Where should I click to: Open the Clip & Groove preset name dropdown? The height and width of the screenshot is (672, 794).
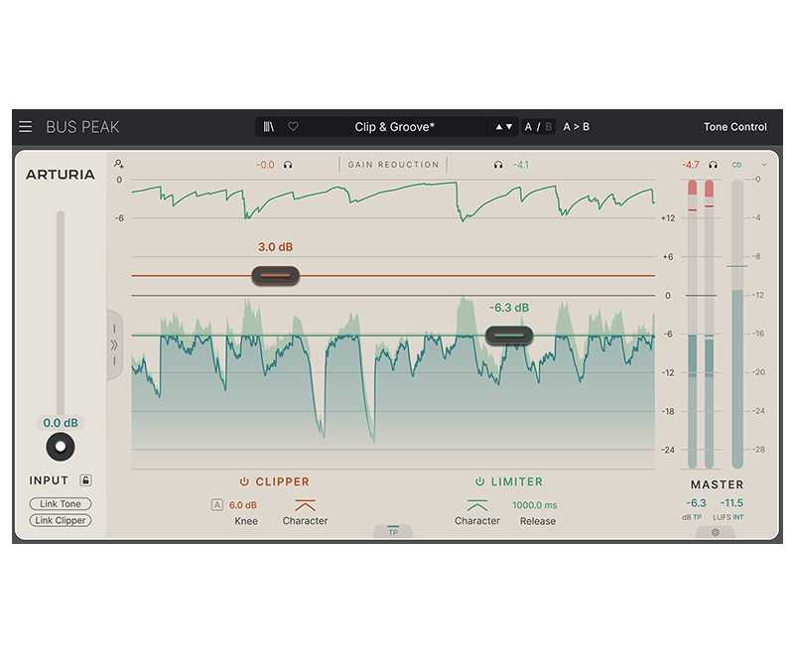click(395, 127)
